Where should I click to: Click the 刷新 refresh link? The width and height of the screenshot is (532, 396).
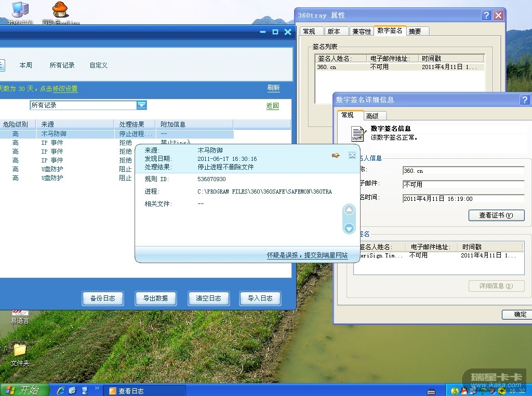pyautogui.click(x=273, y=88)
